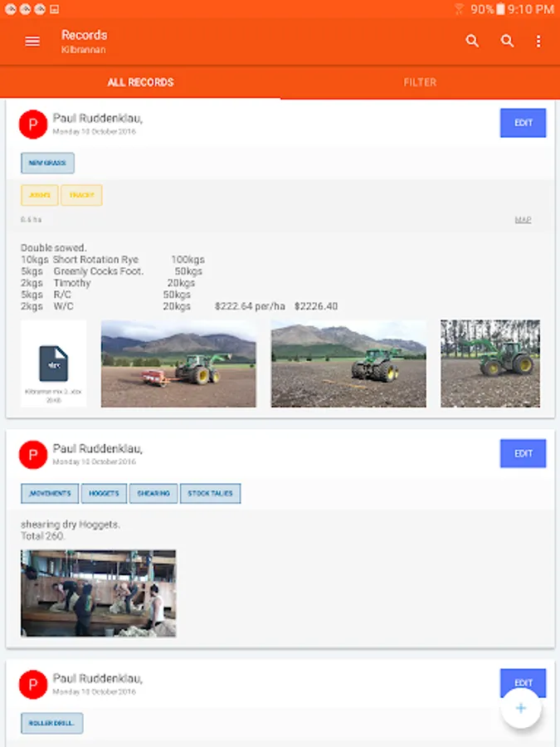Switch to the Filter tab
This screenshot has width=560, height=747.
coord(420,82)
